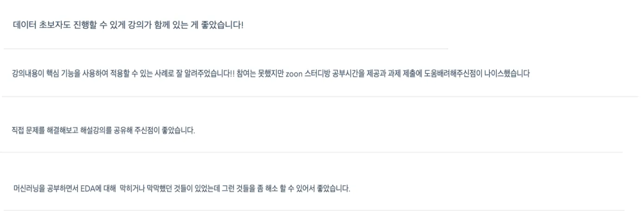Click the word "초보자도" in the first review
The width and height of the screenshot is (644, 222).
[55, 25]
